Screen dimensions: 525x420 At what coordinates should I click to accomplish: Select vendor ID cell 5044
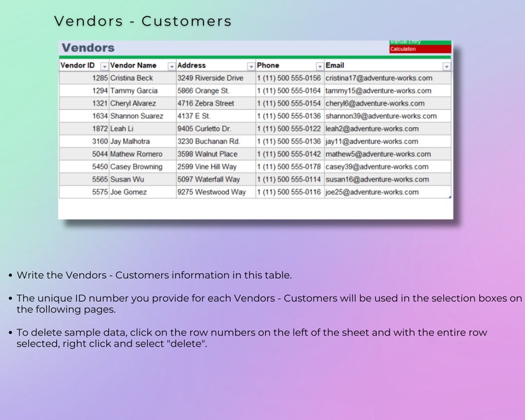click(x=84, y=154)
